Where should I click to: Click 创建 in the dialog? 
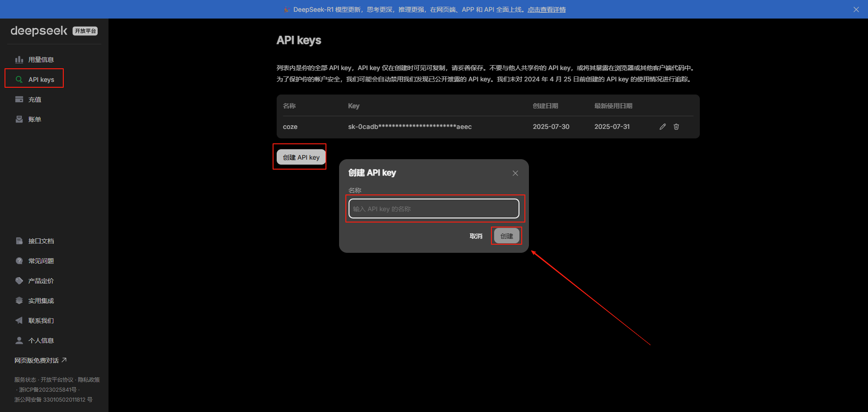click(507, 236)
